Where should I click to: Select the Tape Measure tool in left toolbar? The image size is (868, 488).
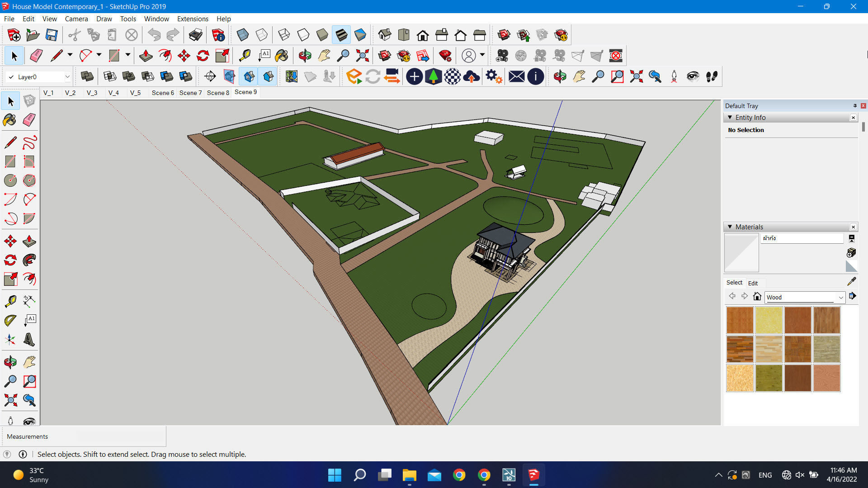pyautogui.click(x=10, y=301)
